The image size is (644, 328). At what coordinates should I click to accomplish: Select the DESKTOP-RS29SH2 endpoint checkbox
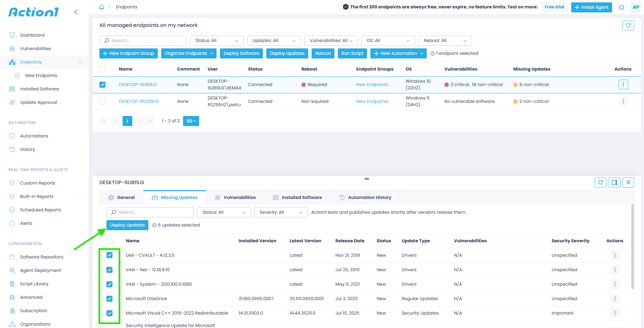pyautogui.click(x=102, y=101)
